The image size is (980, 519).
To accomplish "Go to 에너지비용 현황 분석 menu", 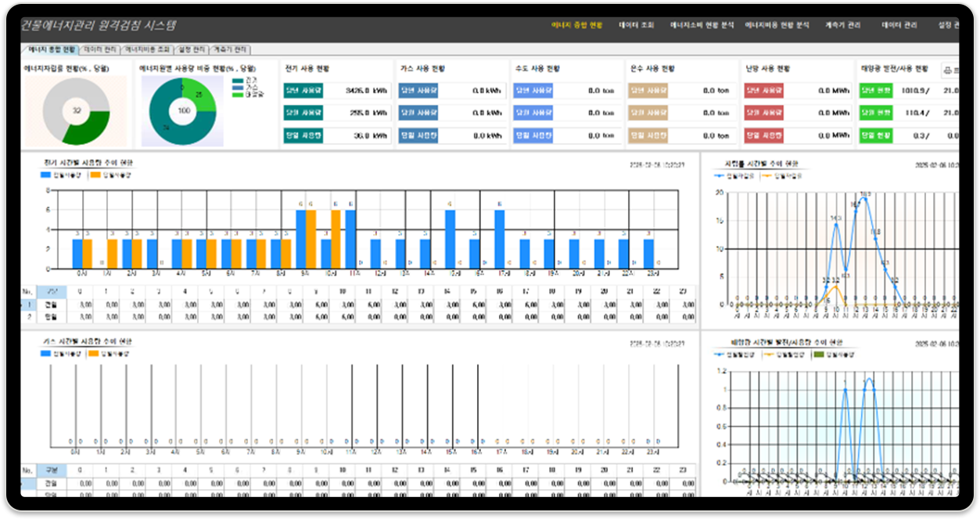I will [x=777, y=25].
